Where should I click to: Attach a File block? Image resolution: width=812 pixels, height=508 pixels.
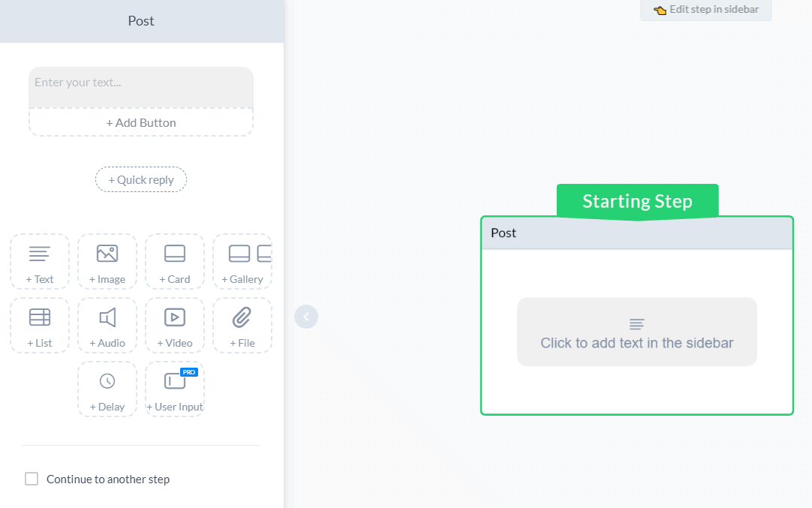(x=242, y=325)
